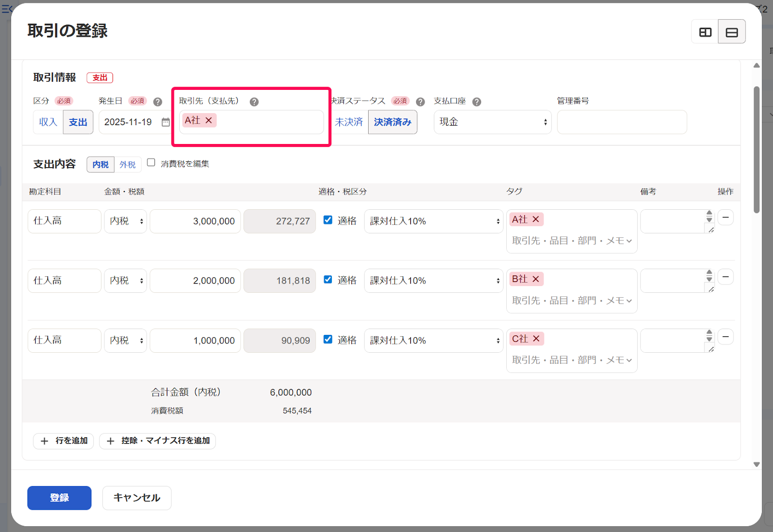Viewport: 773px width, 532px height.
Task: Click the 行を追加 button
Action: click(63, 441)
